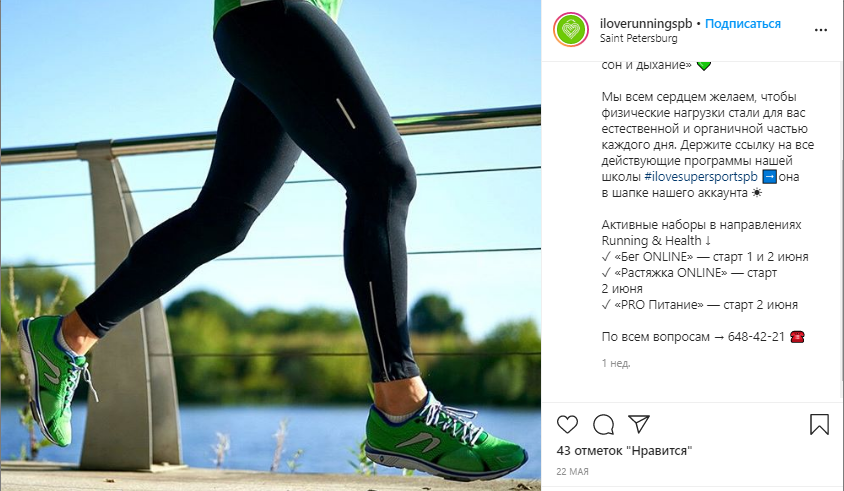This screenshot has width=844, height=491.
Task: Click the 1 нед. timestamp
Action: pos(616,363)
